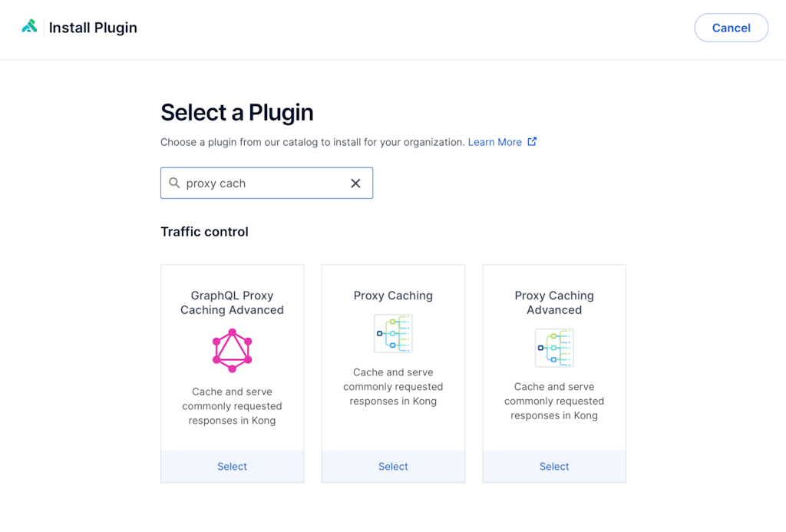Clear the search text with the X icon
The height and width of the screenshot is (532, 786).
point(355,183)
